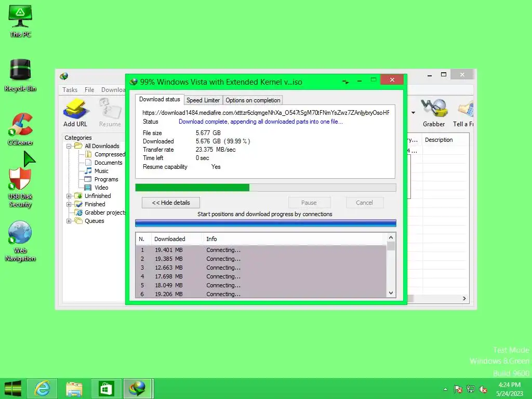Screen dimensions: 532x399
Task: Click the Internet Download Manager taskbar icon
Action: pyautogui.click(x=138, y=389)
